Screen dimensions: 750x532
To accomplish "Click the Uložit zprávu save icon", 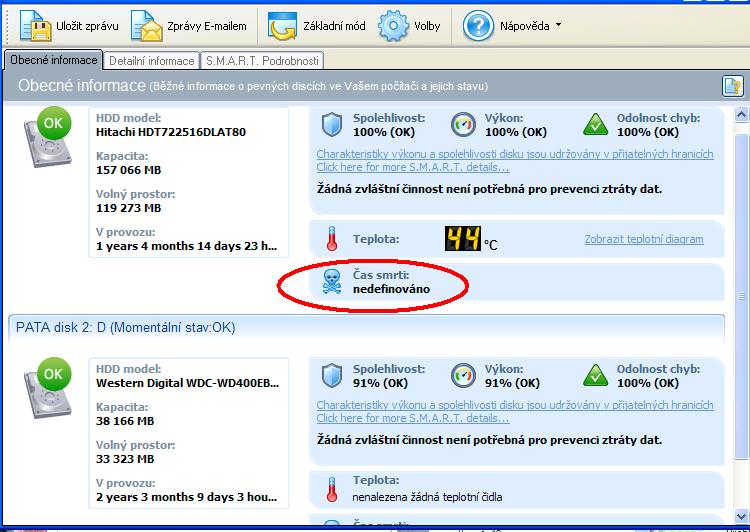I will coord(35,25).
